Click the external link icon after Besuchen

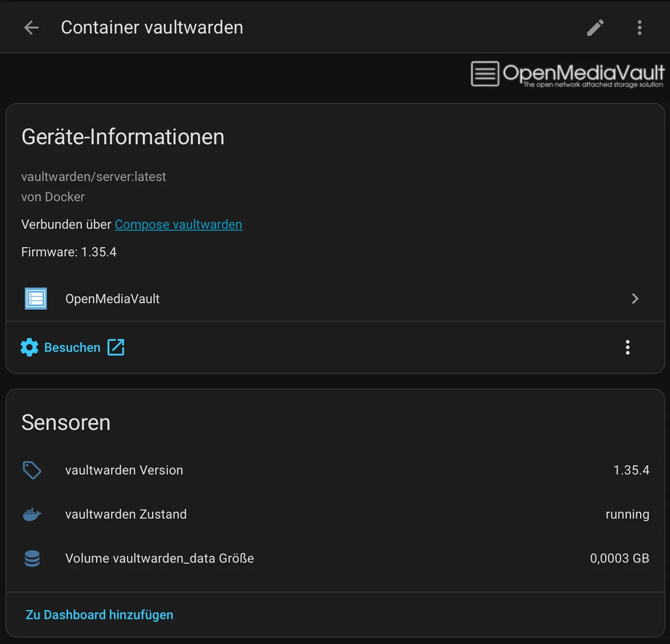pyautogui.click(x=116, y=347)
